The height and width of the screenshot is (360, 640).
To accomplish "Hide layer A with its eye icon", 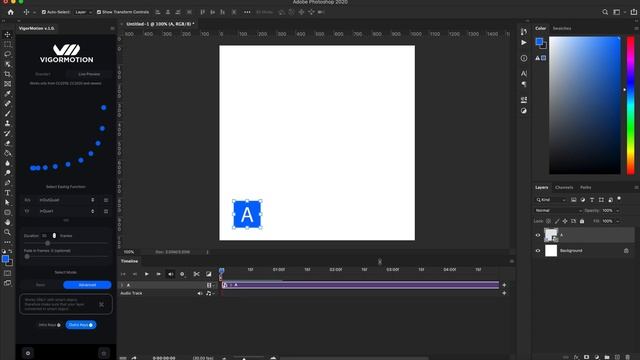I will click(538, 235).
